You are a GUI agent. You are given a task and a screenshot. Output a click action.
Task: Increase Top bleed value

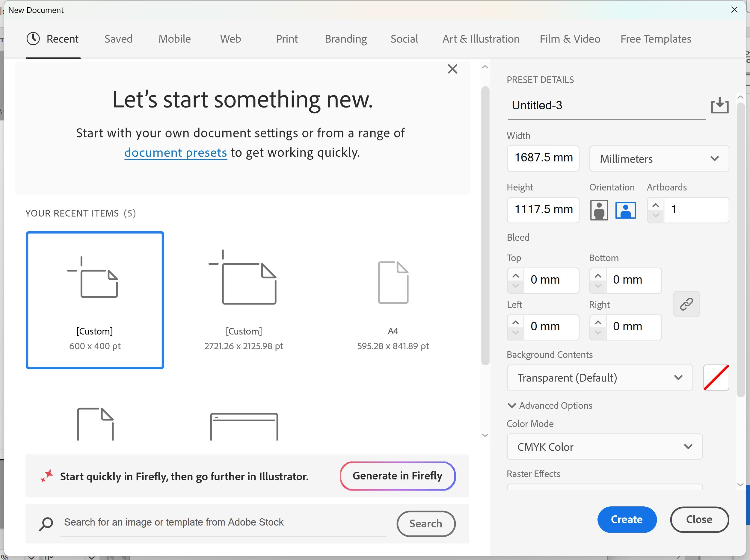515,276
